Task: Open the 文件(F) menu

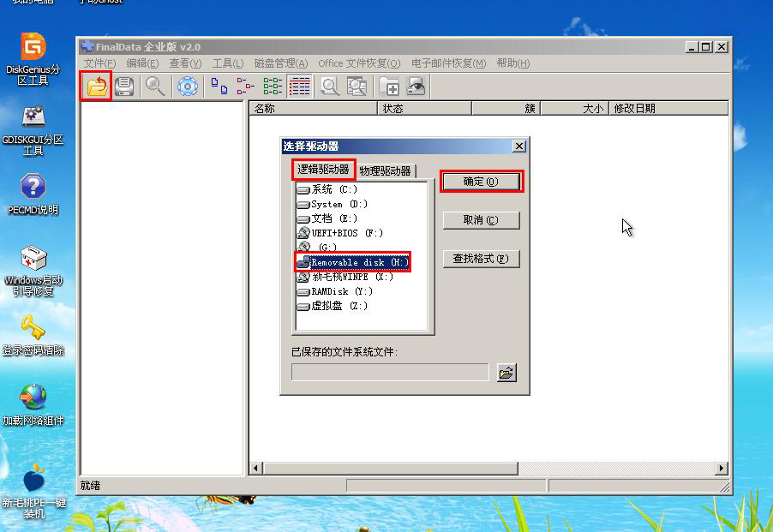Action: [x=99, y=63]
